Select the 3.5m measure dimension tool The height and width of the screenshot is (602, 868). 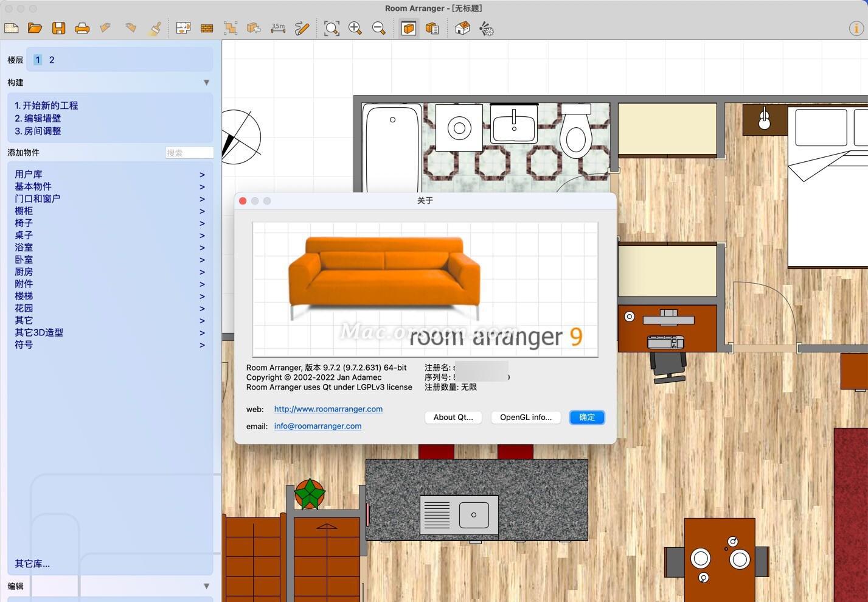(278, 28)
